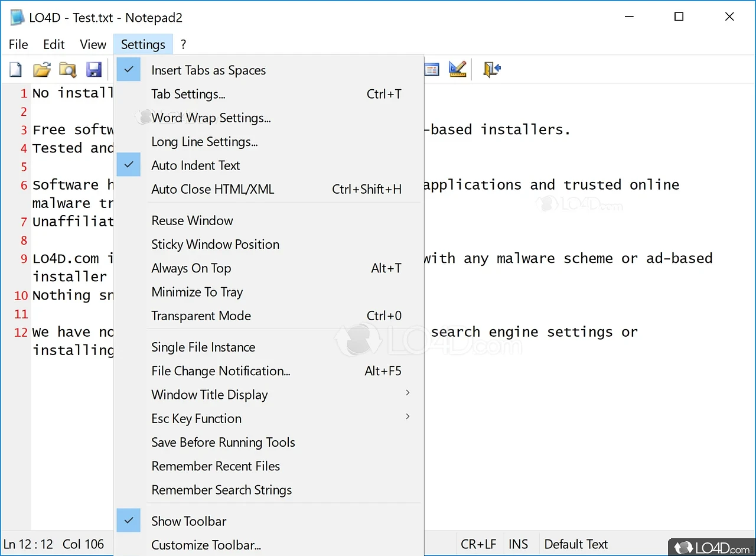Screen dimensions: 756x556
Task: Click the INS insert mode indicator
Action: pos(519,544)
